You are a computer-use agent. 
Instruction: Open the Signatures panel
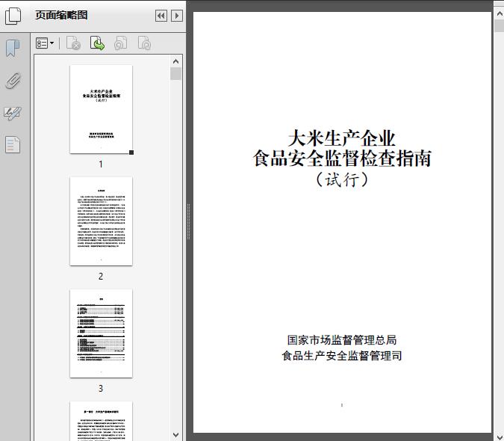tap(13, 113)
